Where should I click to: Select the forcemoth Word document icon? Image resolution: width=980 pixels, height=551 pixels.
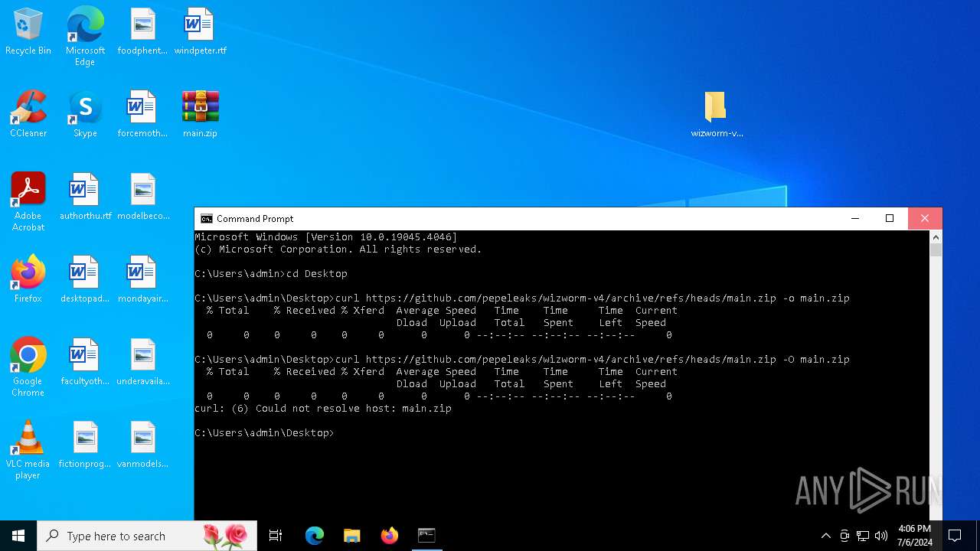coord(142,114)
